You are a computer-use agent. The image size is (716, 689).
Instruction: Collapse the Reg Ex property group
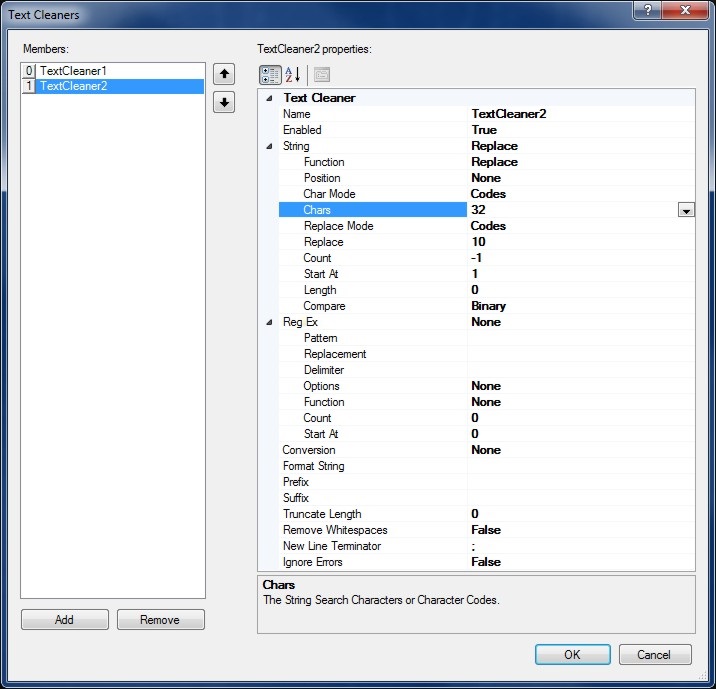click(x=268, y=322)
